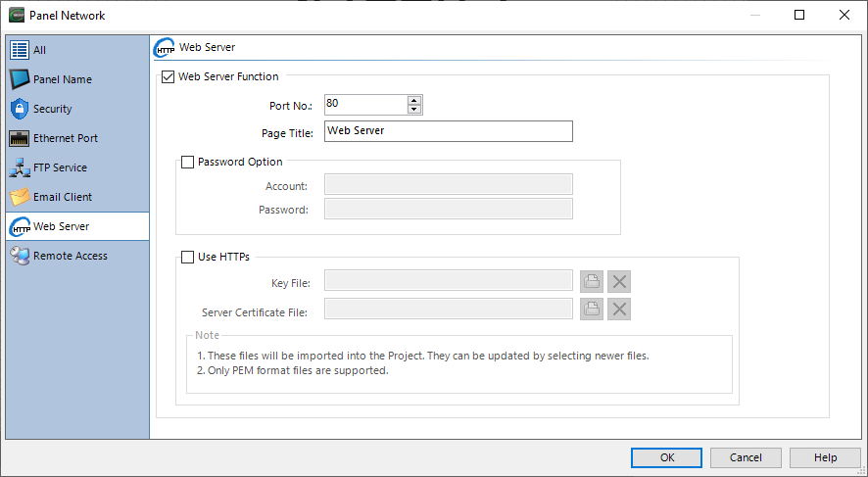Click the Port No. input field
Image resolution: width=868 pixels, height=477 pixels.
click(364, 105)
